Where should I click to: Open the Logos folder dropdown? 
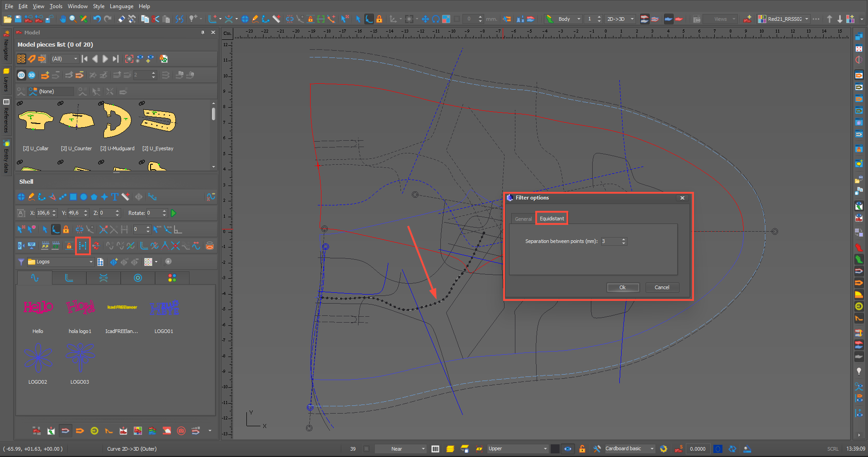(91, 262)
